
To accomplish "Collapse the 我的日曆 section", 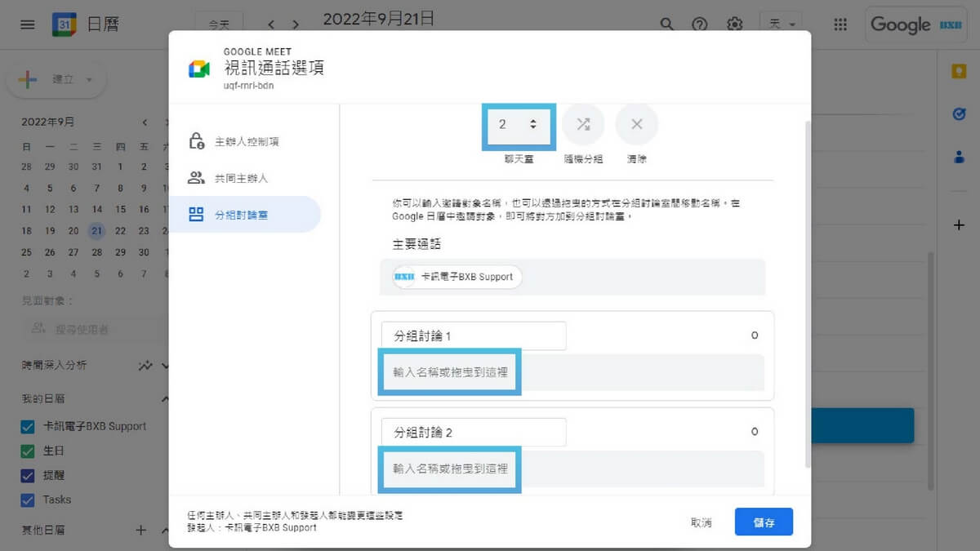I will (x=165, y=399).
